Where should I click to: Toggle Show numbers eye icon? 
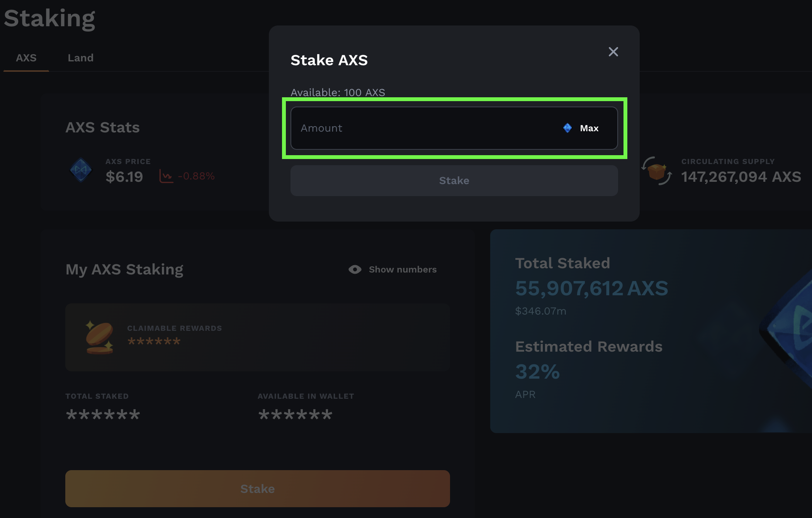355,269
